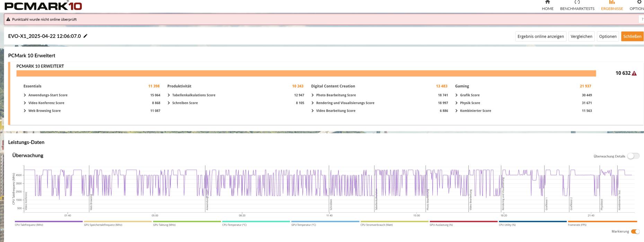Show the Framerate (FPS) chart
This screenshot has height=242, width=644.
point(602,223)
